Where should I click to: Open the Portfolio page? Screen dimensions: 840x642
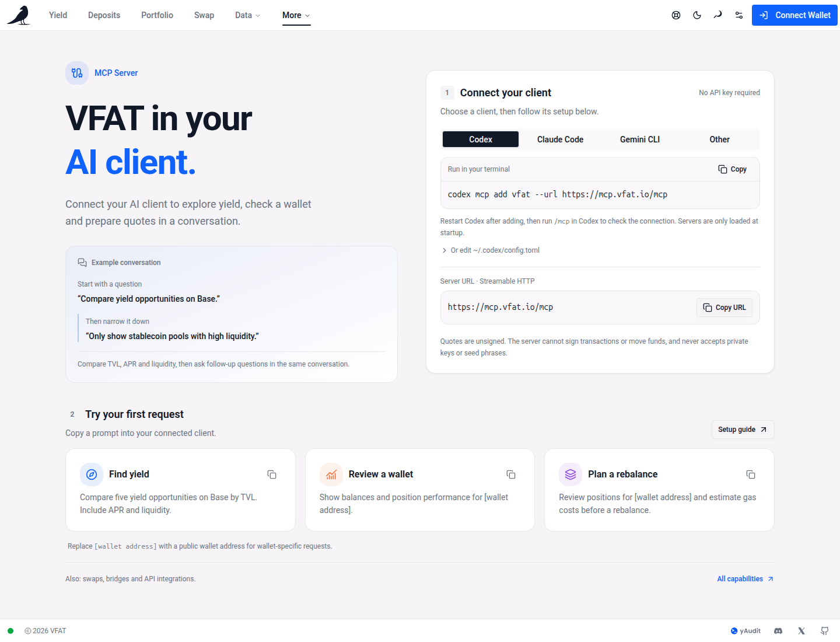(x=157, y=15)
